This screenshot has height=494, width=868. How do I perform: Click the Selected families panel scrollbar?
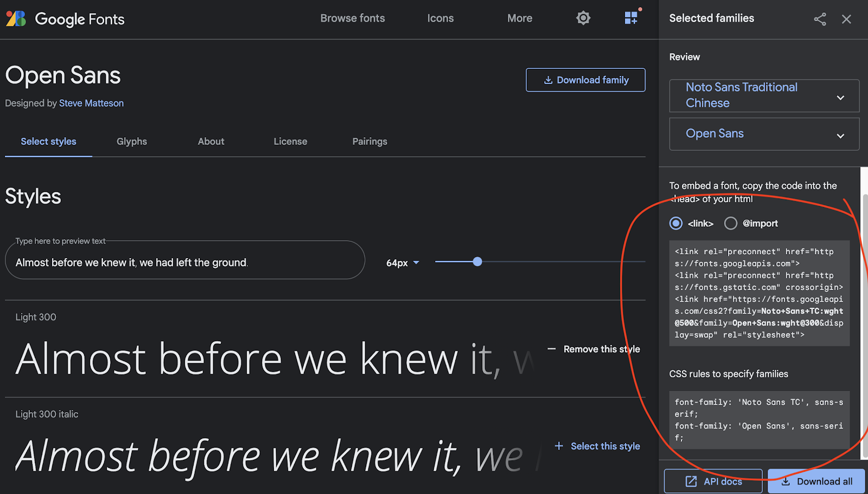coord(865,325)
